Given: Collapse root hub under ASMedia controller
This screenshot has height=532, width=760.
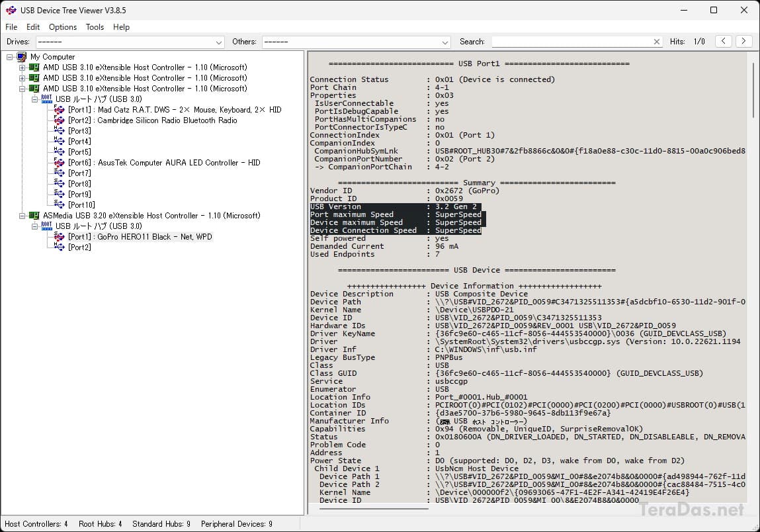Looking at the screenshot, I should [35, 226].
